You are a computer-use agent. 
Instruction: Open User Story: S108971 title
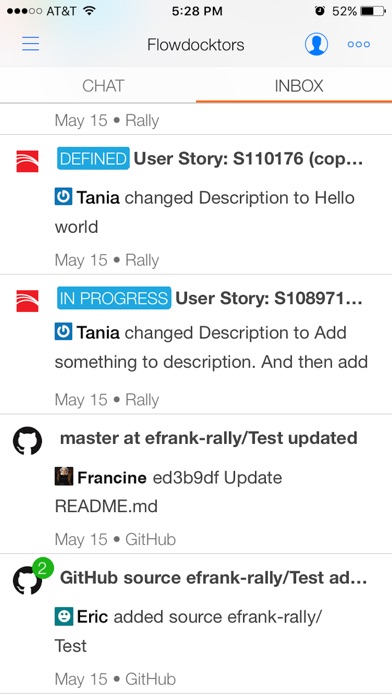(269, 298)
